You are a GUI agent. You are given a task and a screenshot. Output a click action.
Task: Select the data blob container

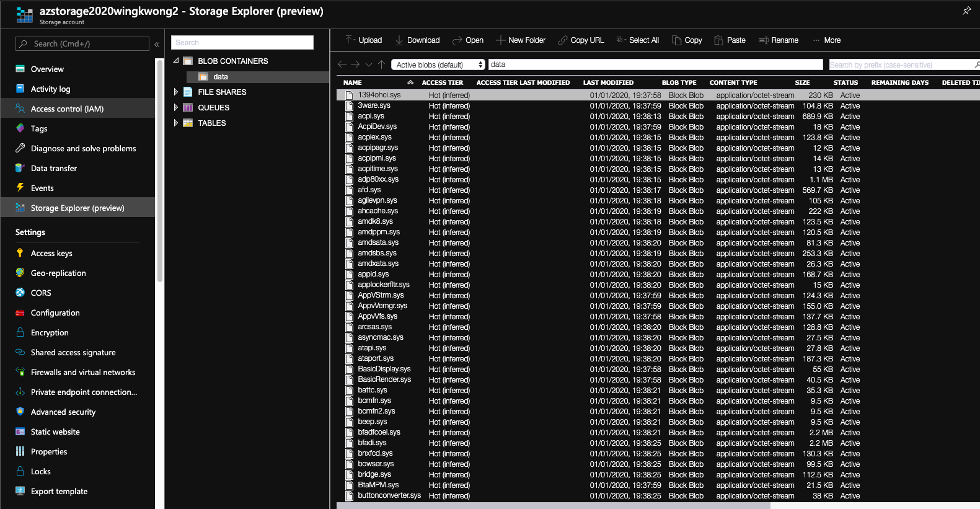(x=258, y=77)
